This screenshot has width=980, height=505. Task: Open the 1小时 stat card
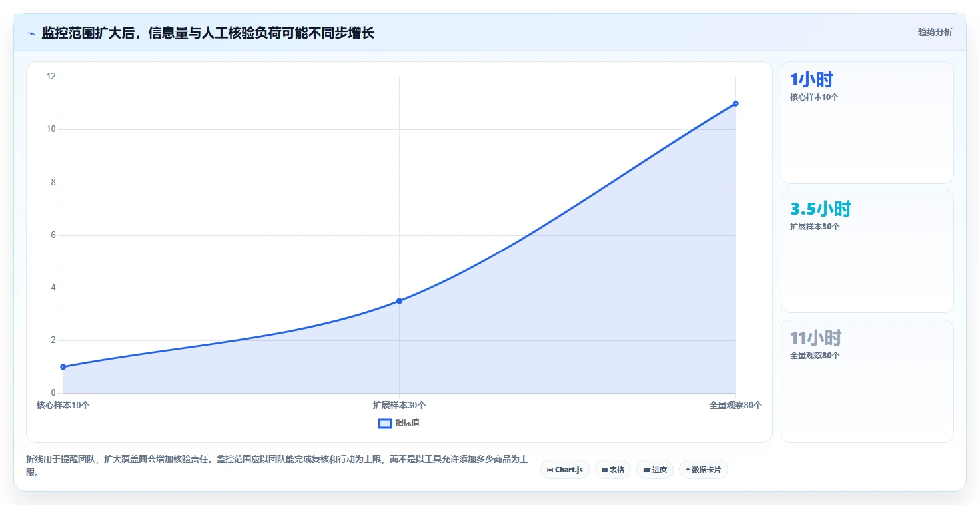point(867,123)
